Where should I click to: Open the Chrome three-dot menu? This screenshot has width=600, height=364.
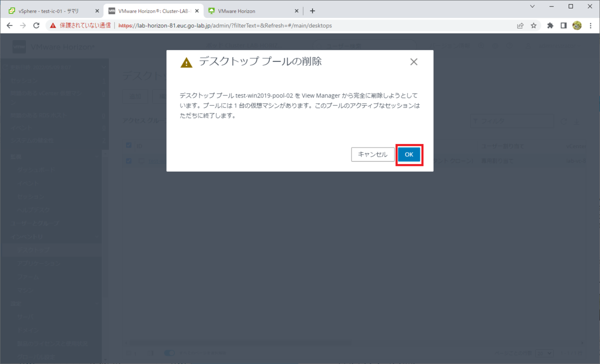click(x=590, y=25)
